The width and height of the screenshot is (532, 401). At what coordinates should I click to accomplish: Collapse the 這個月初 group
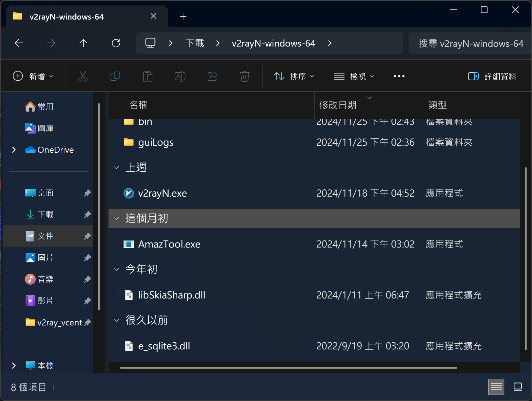[x=116, y=219]
